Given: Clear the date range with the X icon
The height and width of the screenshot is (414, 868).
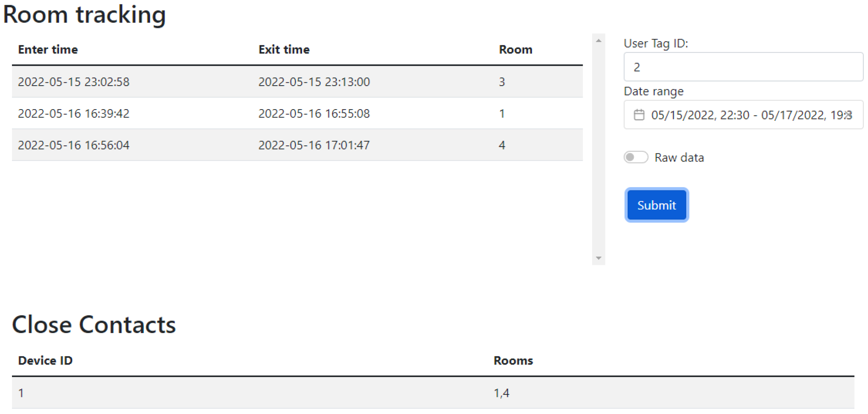Looking at the screenshot, I should coord(848,115).
